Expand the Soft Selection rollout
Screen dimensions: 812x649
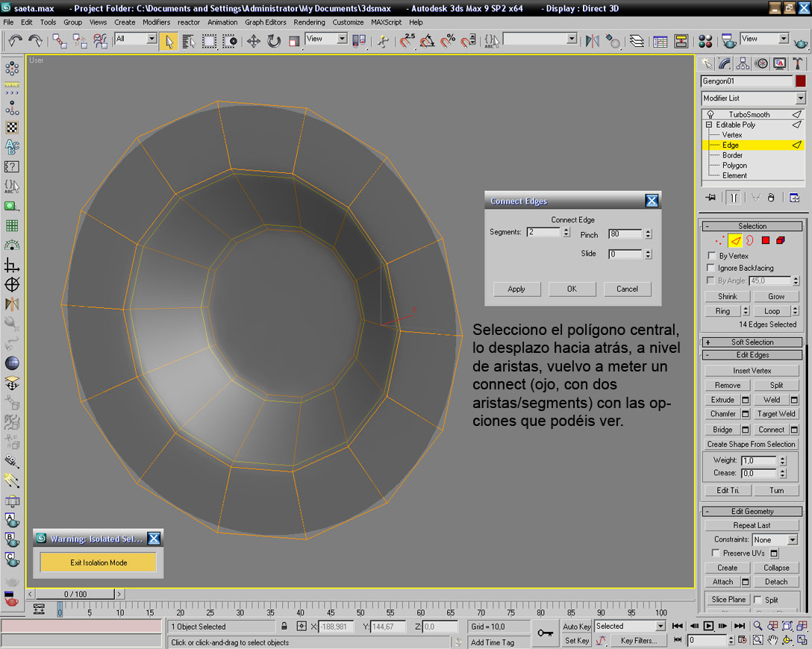(x=752, y=342)
